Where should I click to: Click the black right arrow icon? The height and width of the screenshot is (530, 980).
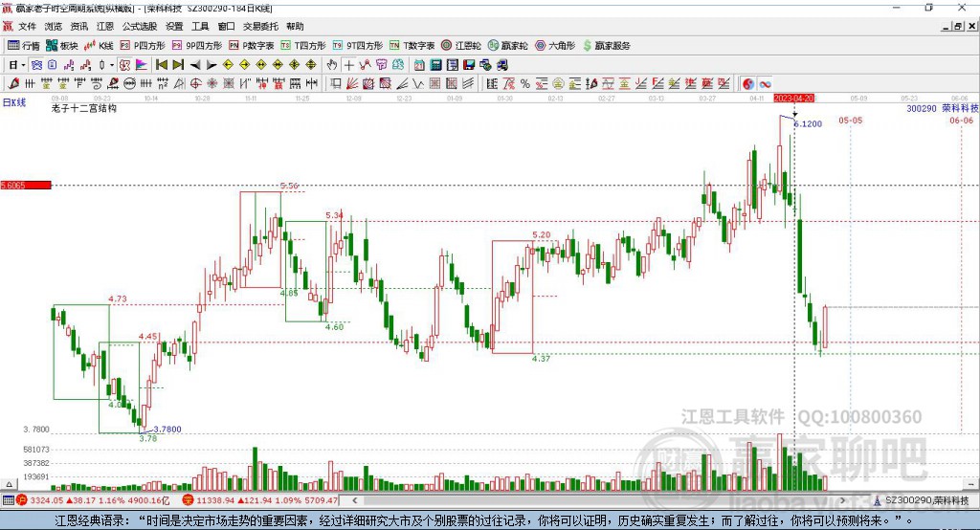click(212, 65)
